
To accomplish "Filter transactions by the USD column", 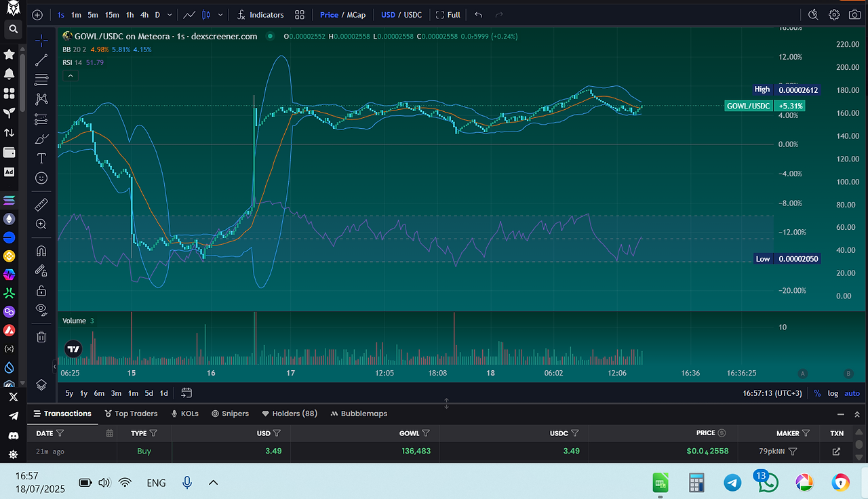I will click(x=276, y=433).
